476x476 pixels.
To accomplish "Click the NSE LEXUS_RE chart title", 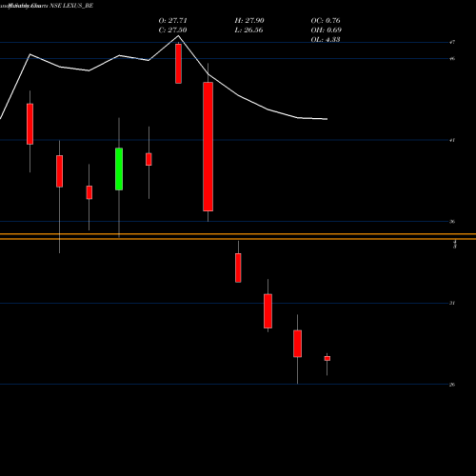I will [71, 6].
